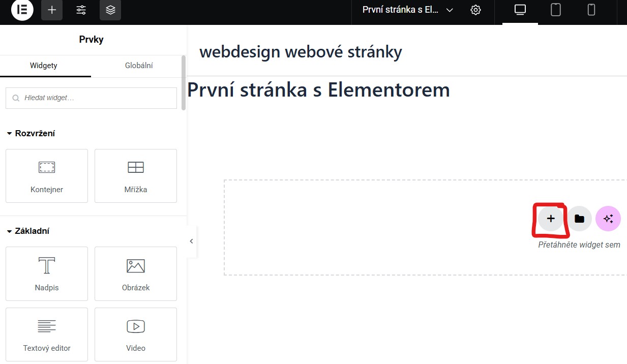Image resolution: width=627 pixels, height=364 pixels.
Task: Open template library folder icon
Action: [x=579, y=219]
